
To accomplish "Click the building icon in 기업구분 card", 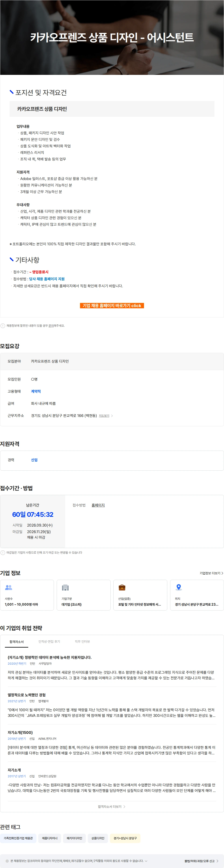I will (65, 587).
